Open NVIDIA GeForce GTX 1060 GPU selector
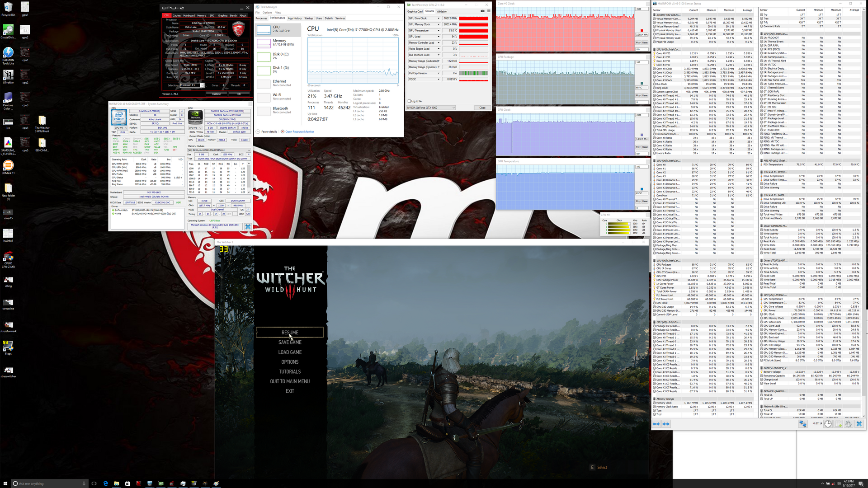Image resolution: width=868 pixels, height=488 pixels. 431,108
